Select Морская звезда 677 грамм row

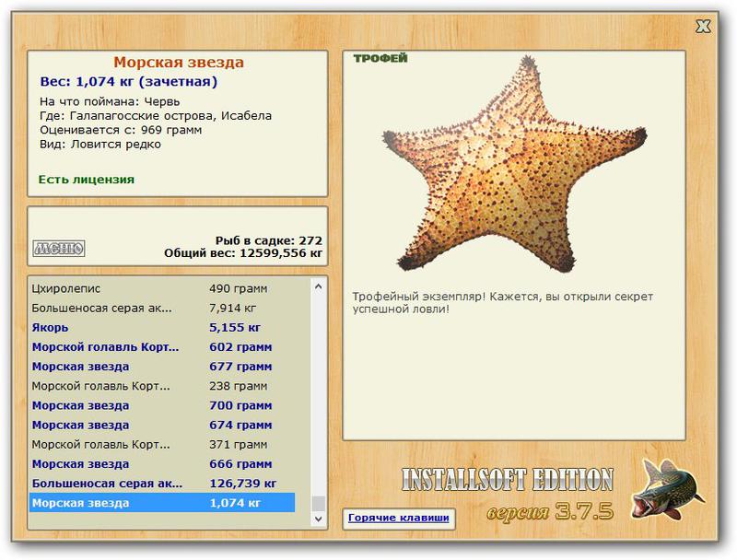(x=162, y=367)
